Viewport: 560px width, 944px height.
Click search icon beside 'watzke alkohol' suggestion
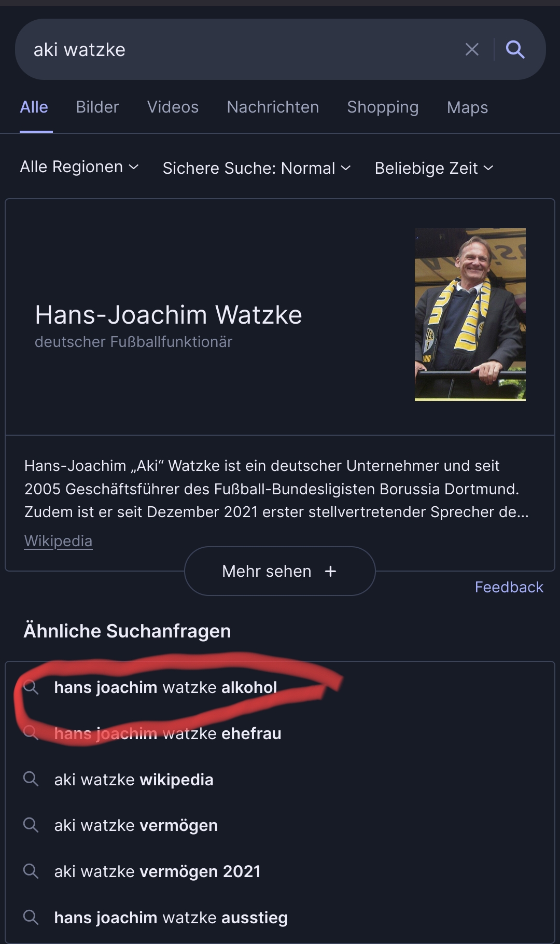click(31, 687)
